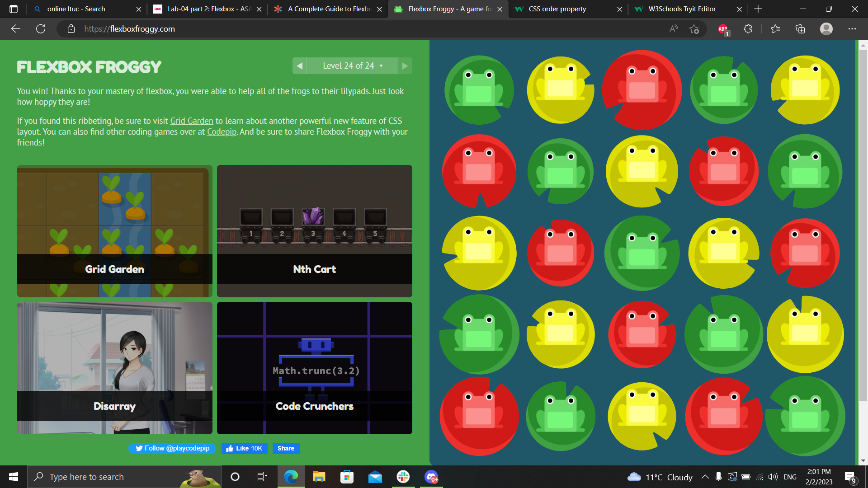Open the Mail app from the taskbar
Image resolution: width=868 pixels, height=488 pixels.
[x=375, y=477]
